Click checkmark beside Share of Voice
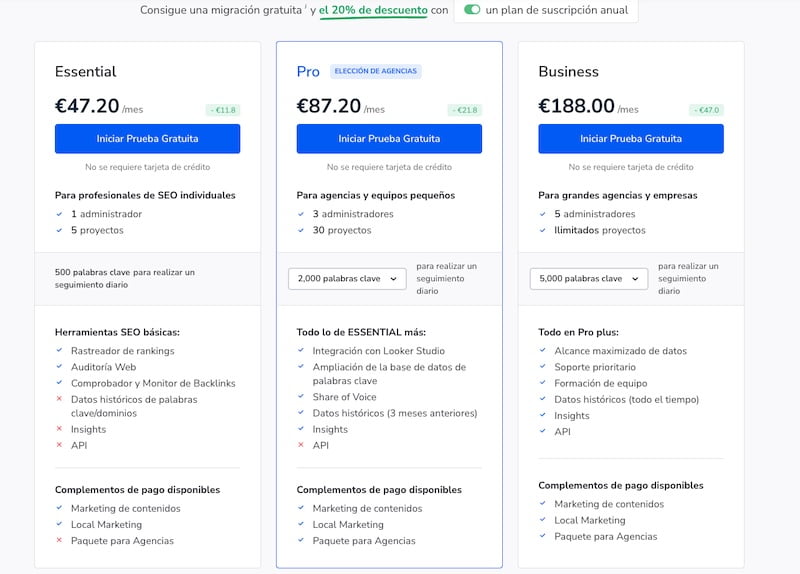Viewport: 800px width, 574px height. click(301, 397)
